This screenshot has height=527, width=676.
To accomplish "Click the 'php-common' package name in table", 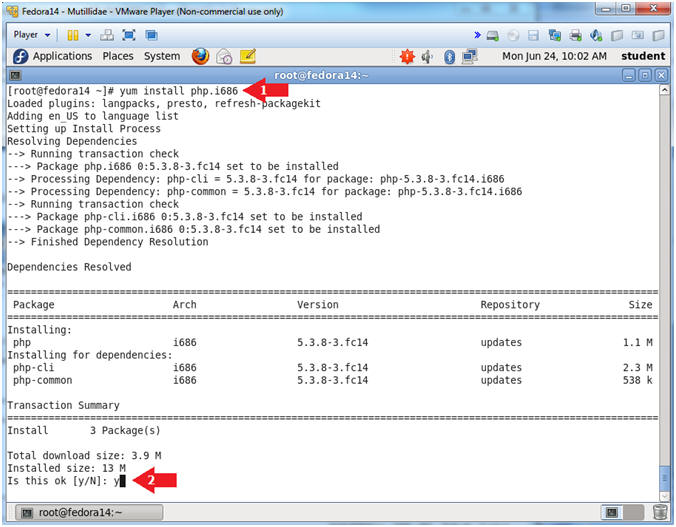I will tap(43, 380).
